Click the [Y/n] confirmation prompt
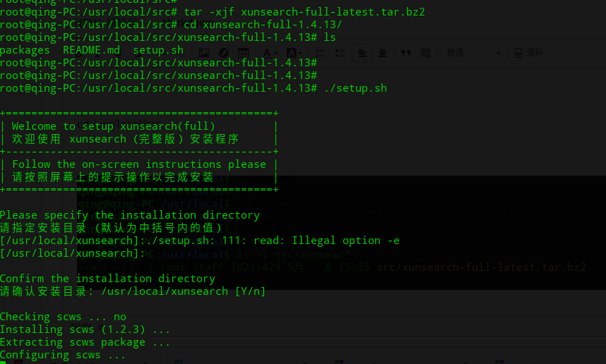This screenshot has height=364, width=606. (x=250, y=291)
